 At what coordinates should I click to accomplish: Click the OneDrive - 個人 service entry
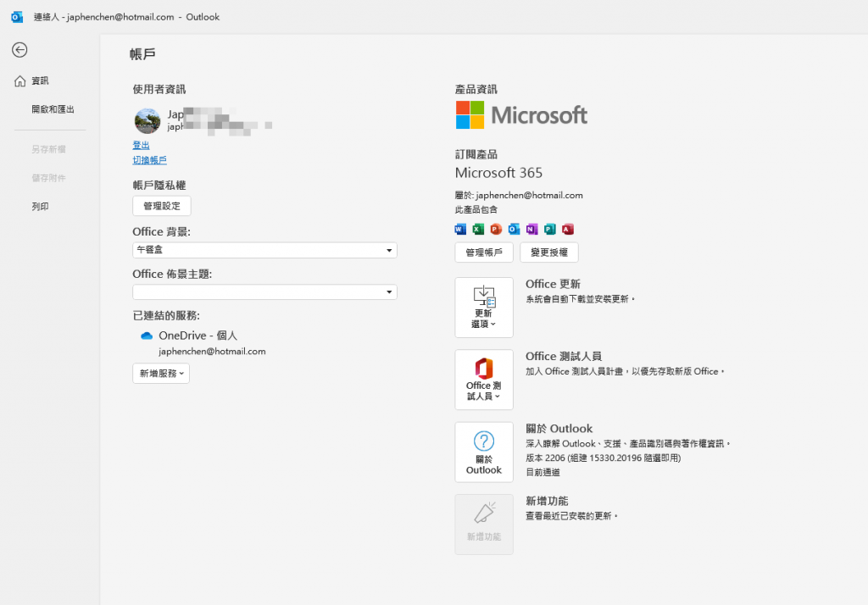198,336
